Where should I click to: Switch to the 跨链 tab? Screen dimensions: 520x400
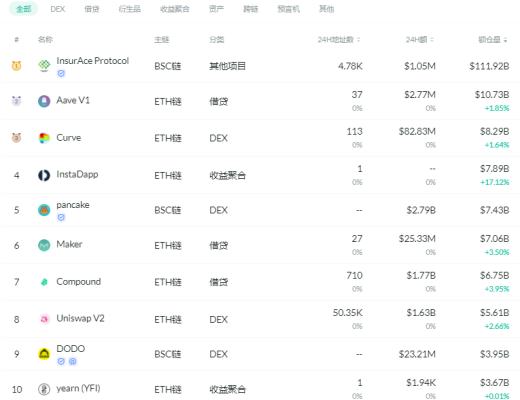coord(251,9)
